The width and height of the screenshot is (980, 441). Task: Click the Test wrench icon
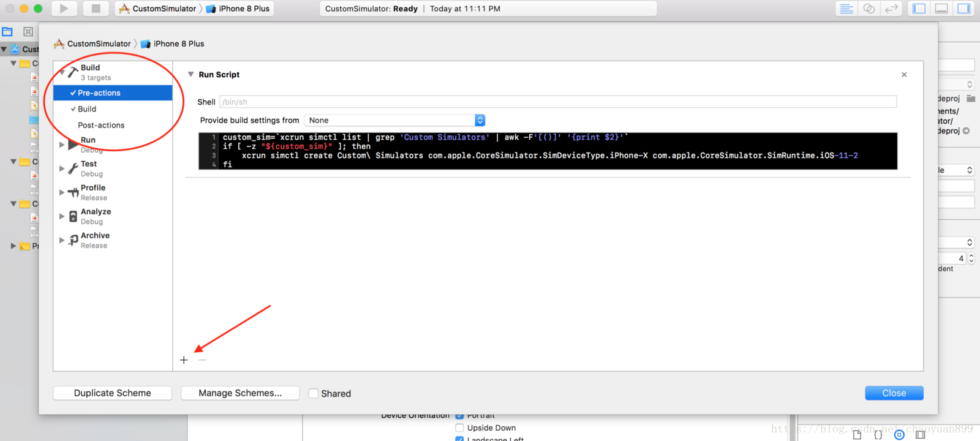pos(73,168)
